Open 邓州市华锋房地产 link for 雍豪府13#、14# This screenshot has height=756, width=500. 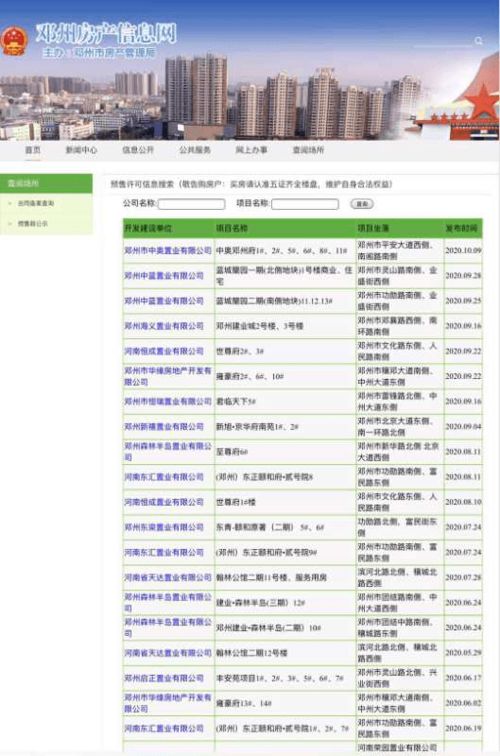168,703
